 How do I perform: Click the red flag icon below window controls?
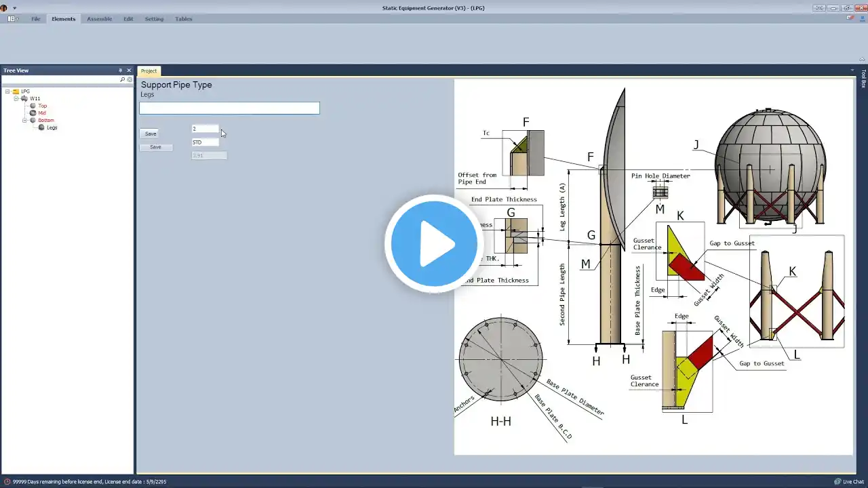click(x=850, y=17)
